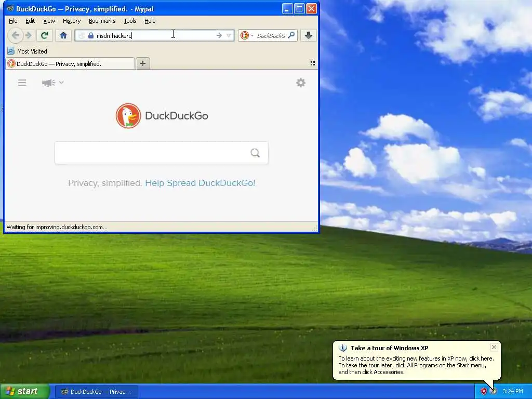Open the Most Visited bookmarks folder
The image size is (532, 399).
28,51
